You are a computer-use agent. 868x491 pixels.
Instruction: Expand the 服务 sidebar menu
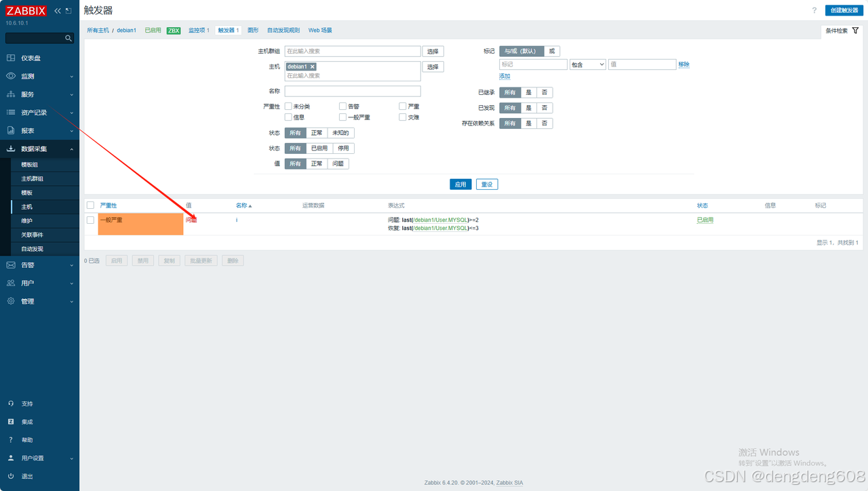point(72,94)
